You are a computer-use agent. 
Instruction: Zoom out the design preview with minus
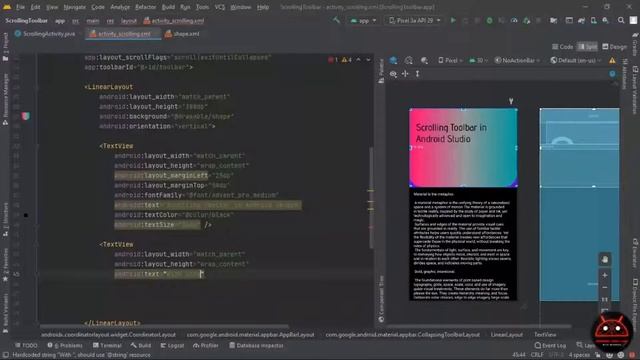tap(604, 288)
